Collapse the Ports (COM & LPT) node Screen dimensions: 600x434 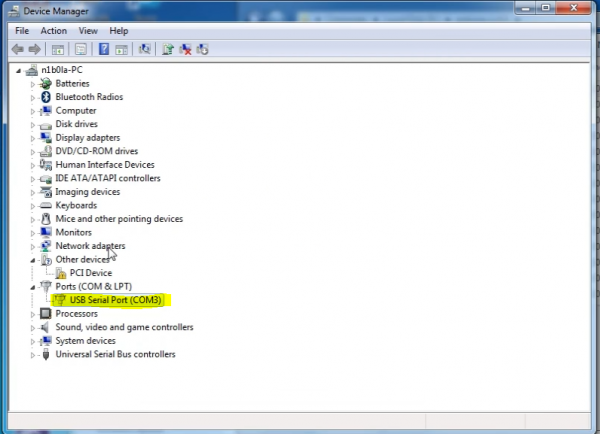tap(33, 287)
